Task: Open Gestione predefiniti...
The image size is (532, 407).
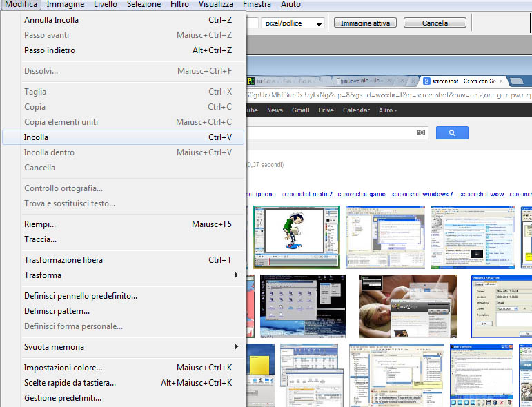Action: [x=124, y=398]
